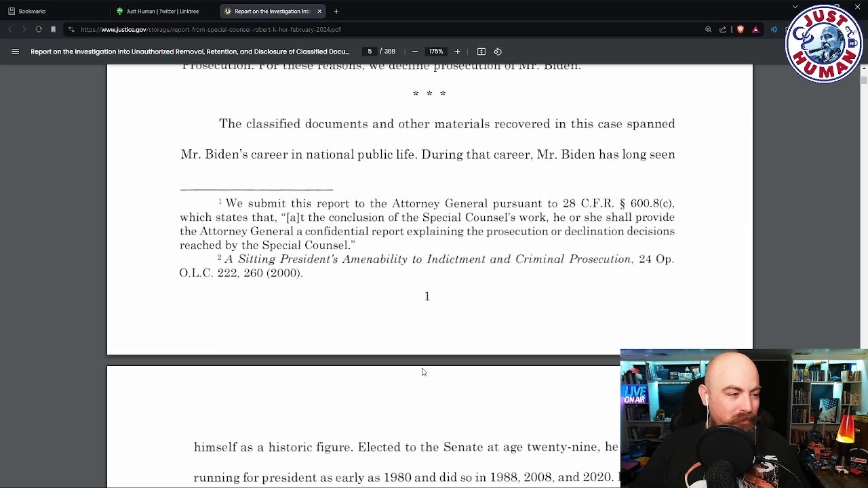Viewport: 868px width, 488px height.
Task: Open Brave Shields lion icon
Action: point(741,29)
